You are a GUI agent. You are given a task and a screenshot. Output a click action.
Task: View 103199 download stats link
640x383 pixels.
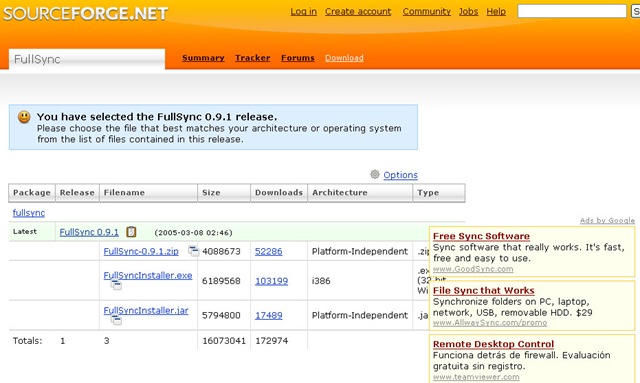coord(271,281)
